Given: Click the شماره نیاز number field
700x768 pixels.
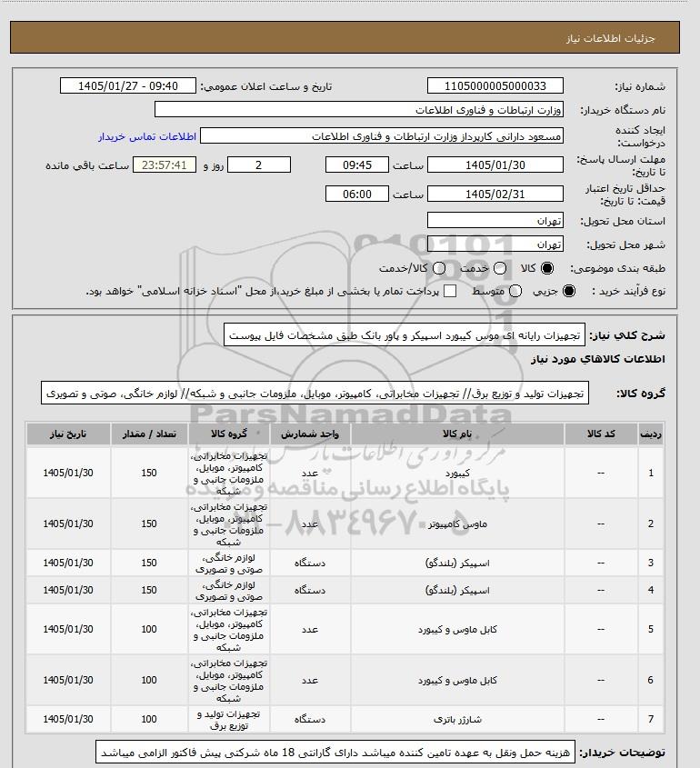Looking at the screenshot, I should [495, 85].
